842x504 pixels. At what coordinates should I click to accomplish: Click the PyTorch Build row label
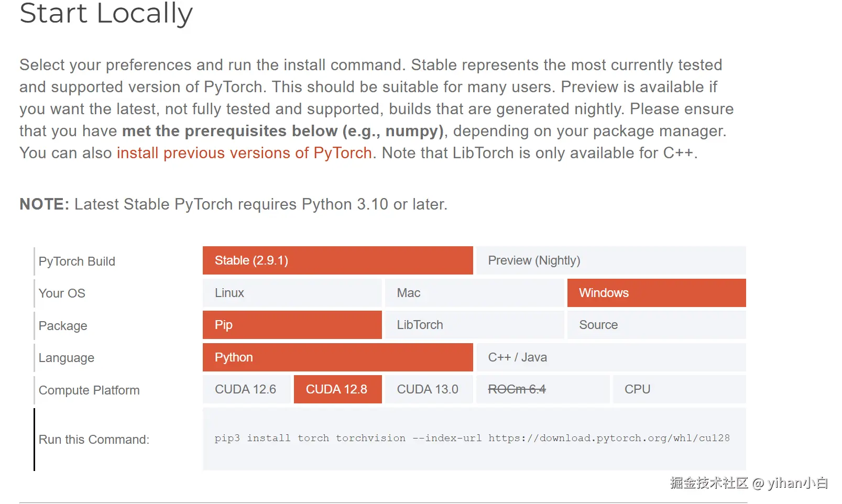(x=77, y=261)
